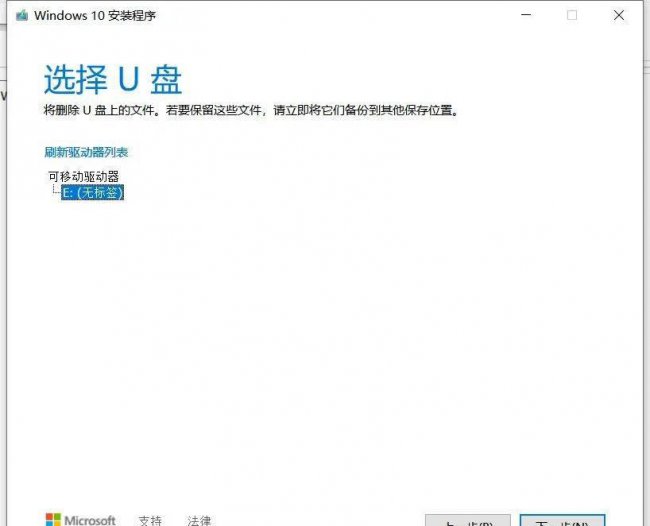The image size is (650, 526).
Task: Select the 可移动驱动器 tree node
Action: 84,177
